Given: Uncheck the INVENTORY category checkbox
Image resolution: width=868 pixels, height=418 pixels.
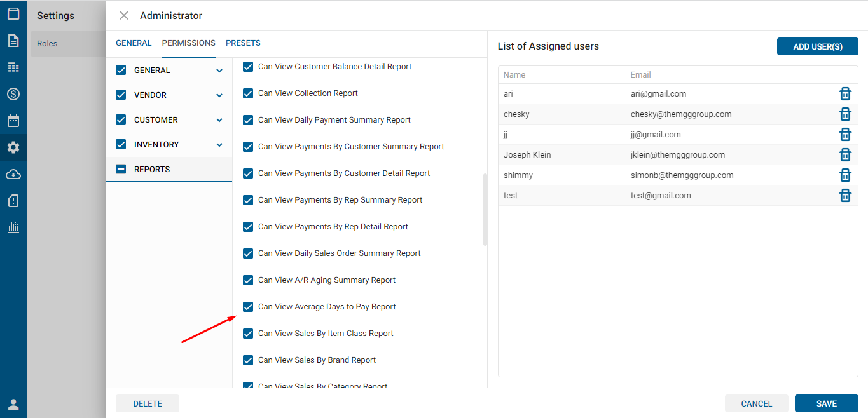Looking at the screenshot, I should tap(121, 144).
